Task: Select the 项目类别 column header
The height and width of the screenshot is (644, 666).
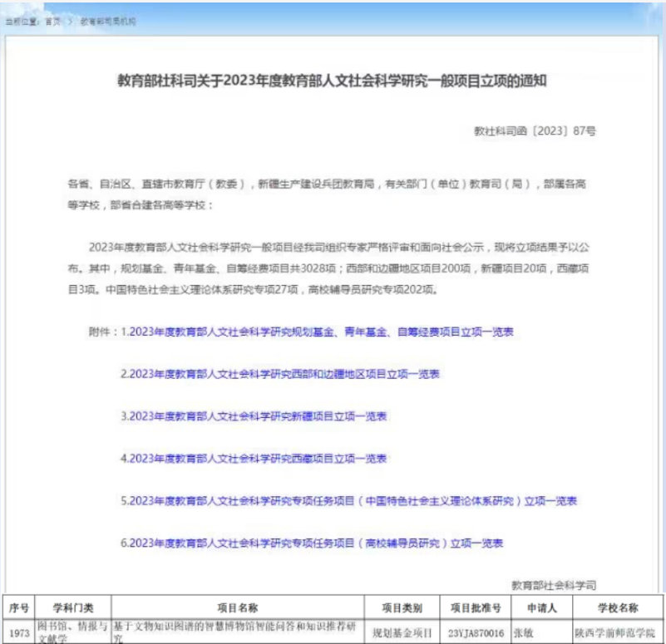Action: (x=402, y=608)
